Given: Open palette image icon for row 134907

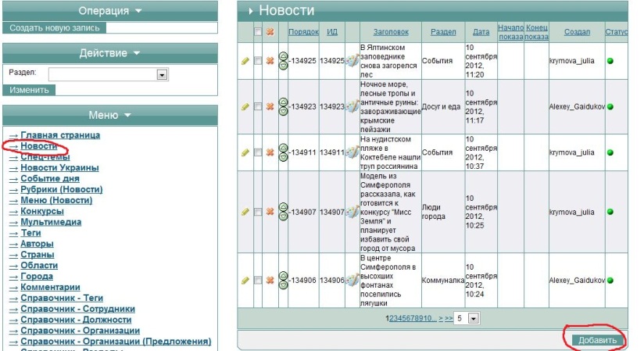Looking at the screenshot, I should [x=352, y=212].
